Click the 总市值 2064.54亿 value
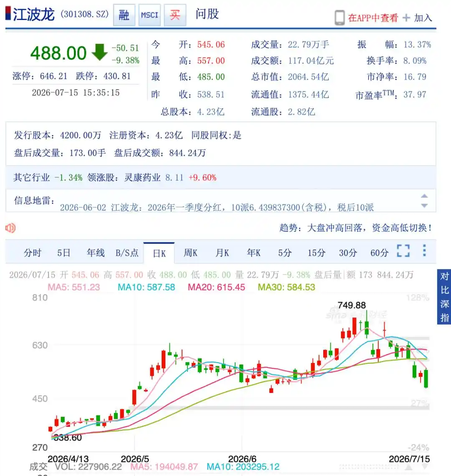The height and width of the screenshot is (476, 451). click(x=309, y=77)
